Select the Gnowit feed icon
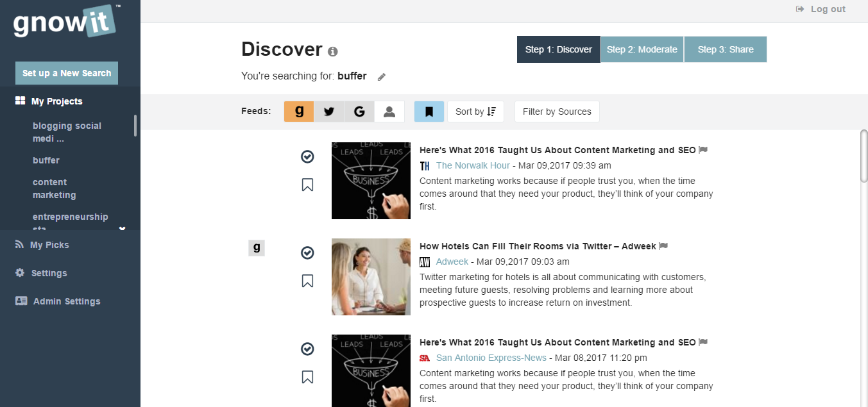Screen dimensions: 868x407 (299, 112)
